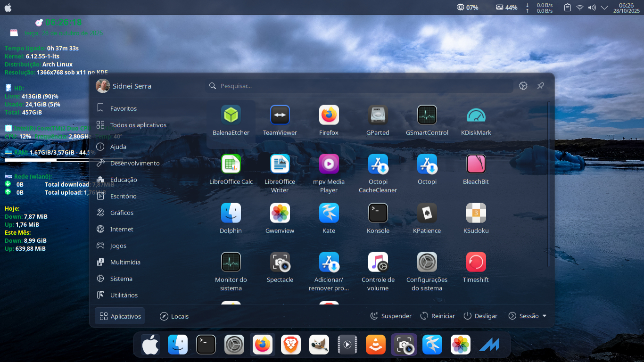Switch to the Locais tab
Screen dimensions: 644x362
coord(174,316)
